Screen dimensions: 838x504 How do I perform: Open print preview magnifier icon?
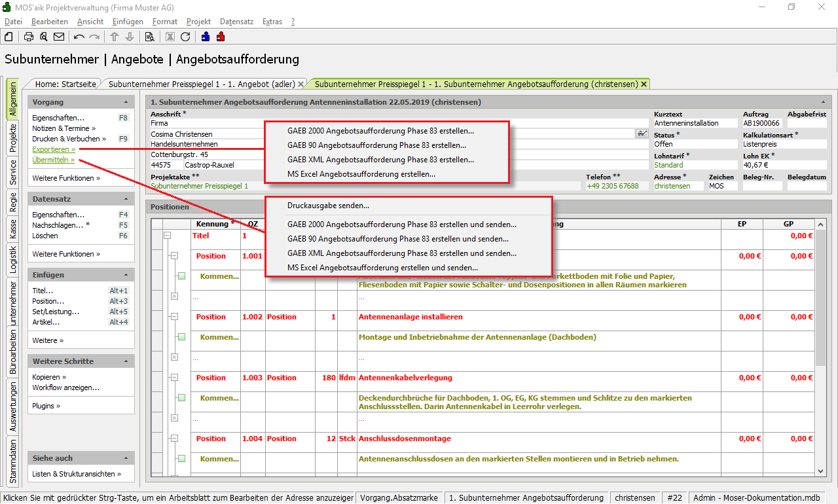point(44,37)
